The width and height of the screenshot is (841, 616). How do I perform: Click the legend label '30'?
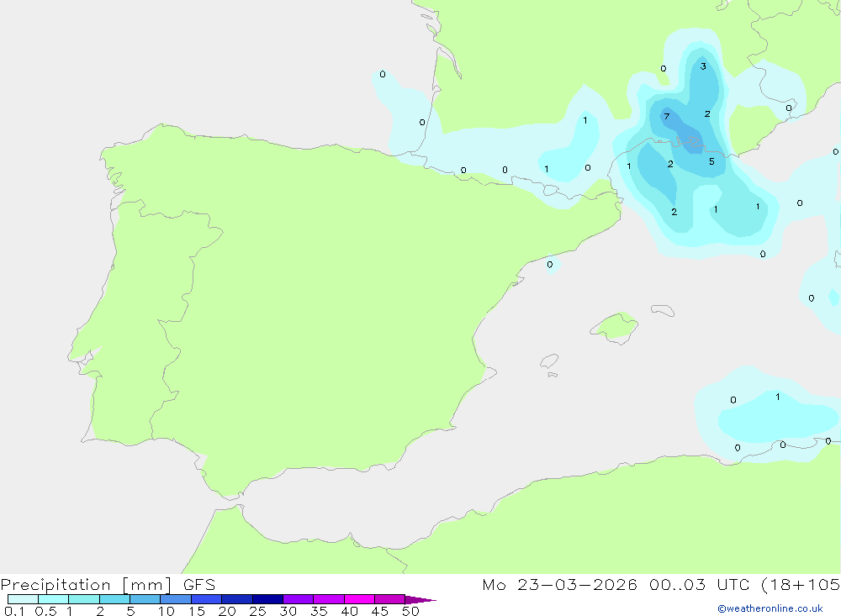point(288,611)
